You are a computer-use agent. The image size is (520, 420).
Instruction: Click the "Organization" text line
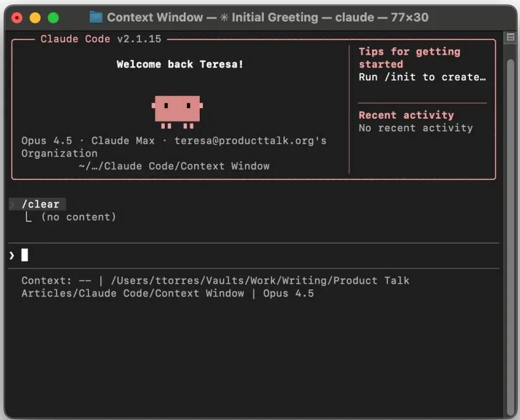point(60,154)
